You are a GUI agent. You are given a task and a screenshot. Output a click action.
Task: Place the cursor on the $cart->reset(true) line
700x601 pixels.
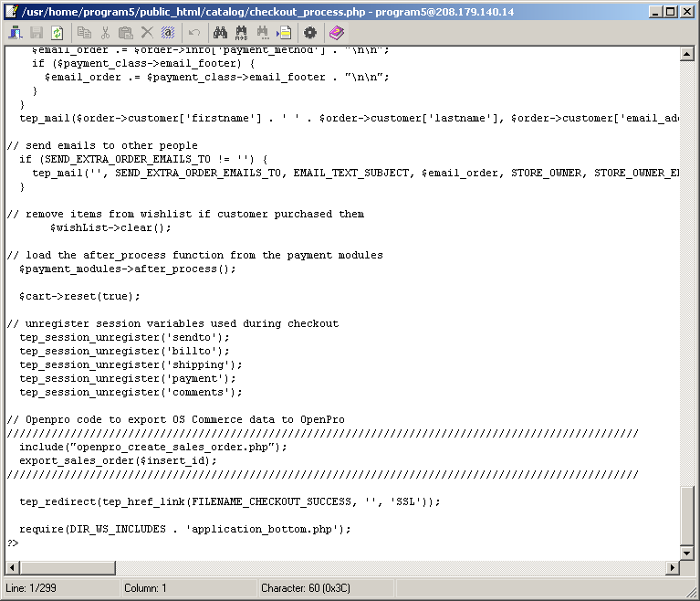(80, 296)
